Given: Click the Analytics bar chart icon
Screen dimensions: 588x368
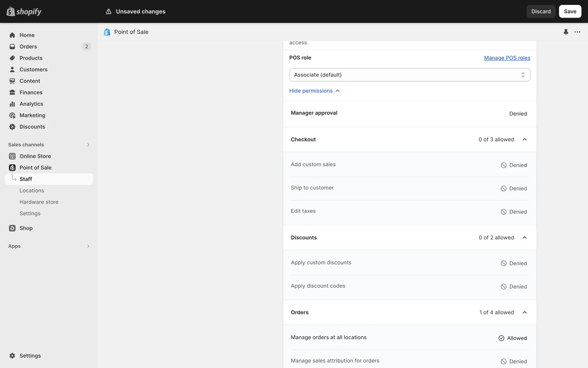Looking at the screenshot, I should coord(12,104).
